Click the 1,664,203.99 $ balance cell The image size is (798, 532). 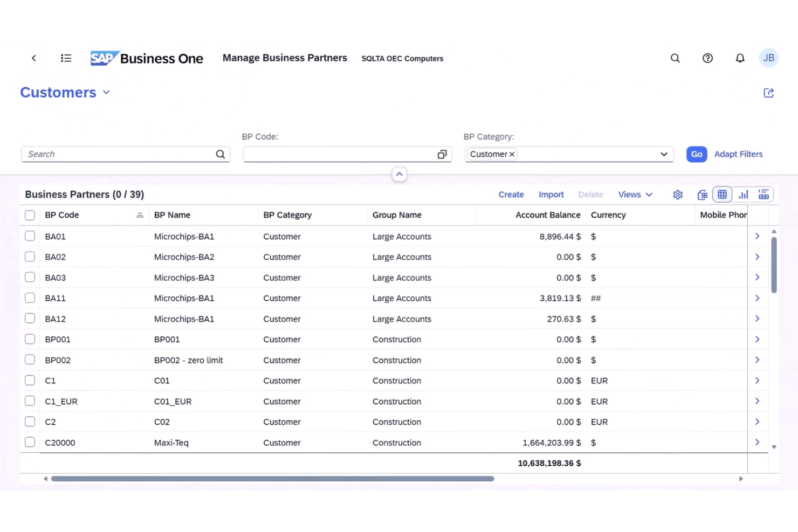[552, 443]
